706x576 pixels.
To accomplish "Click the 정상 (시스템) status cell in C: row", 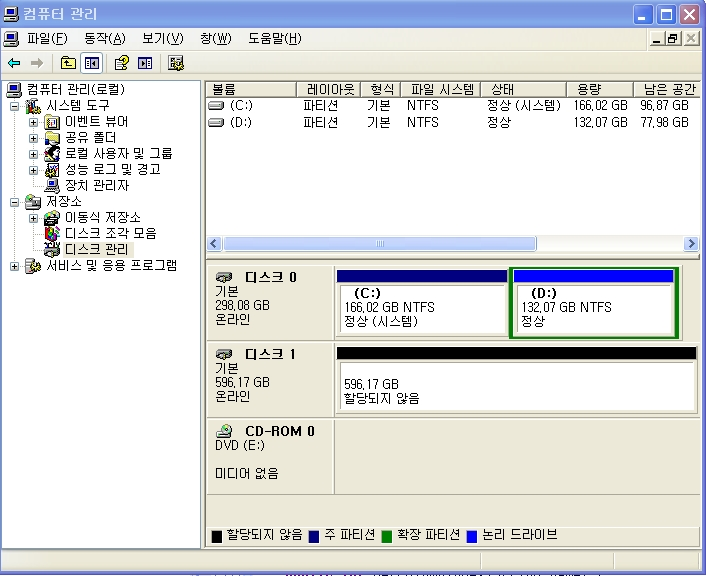I will (x=523, y=105).
